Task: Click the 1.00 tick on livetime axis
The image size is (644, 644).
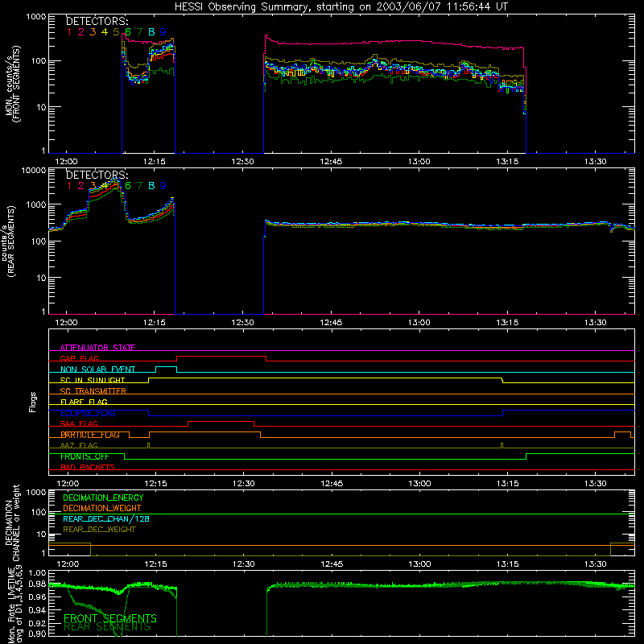Action: point(37,572)
